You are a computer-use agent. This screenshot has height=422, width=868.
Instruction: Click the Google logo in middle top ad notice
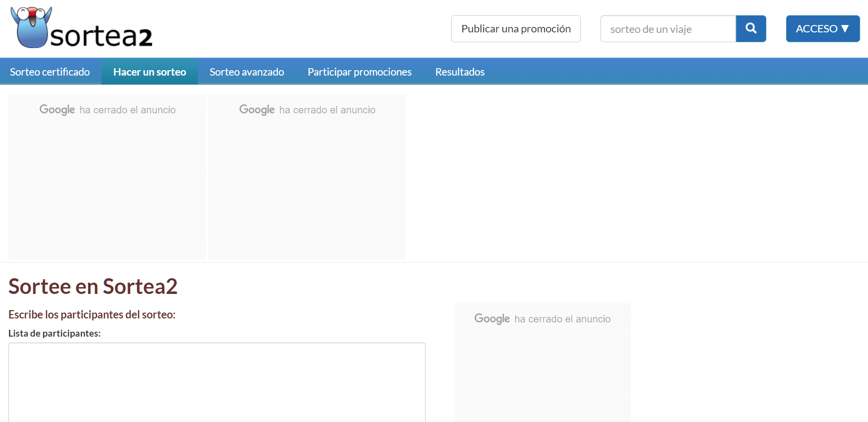click(257, 109)
